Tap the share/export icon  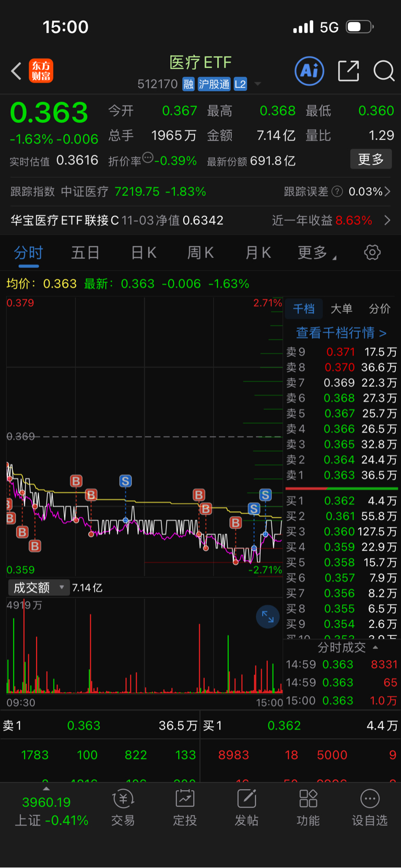348,71
